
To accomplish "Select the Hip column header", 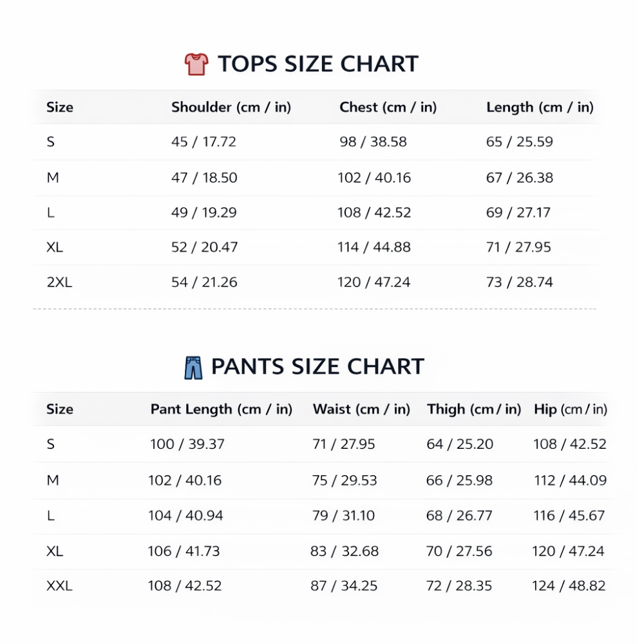I will point(571,410).
